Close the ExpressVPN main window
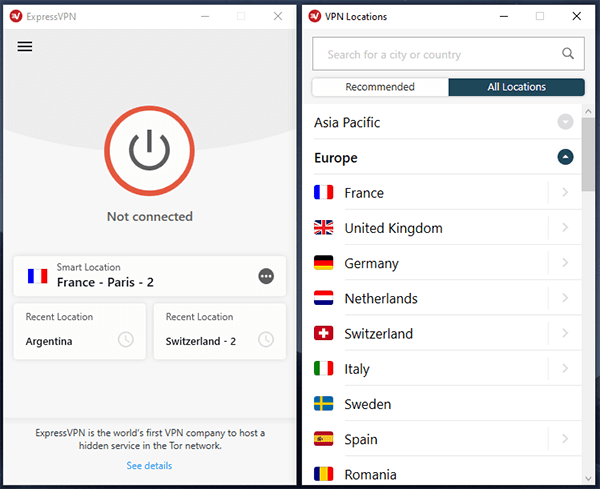Image resolution: width=600 pixels, height=489 pixels. [x=278, y=16]
